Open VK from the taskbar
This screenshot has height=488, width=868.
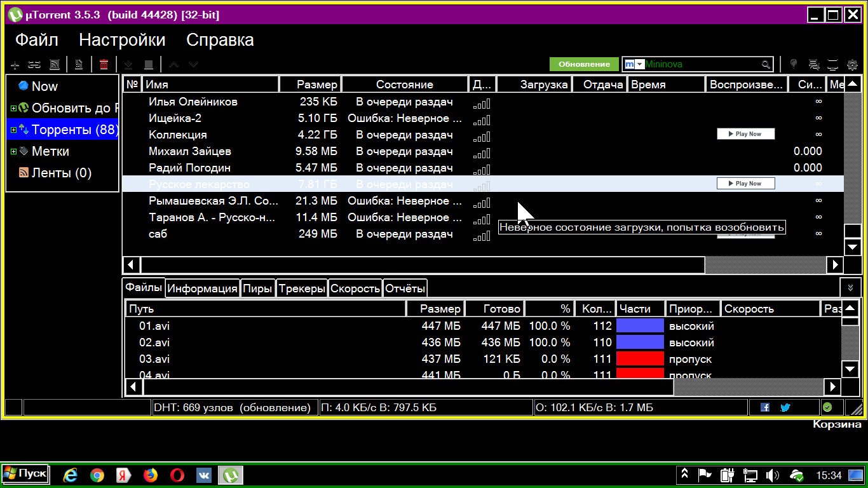203,475
